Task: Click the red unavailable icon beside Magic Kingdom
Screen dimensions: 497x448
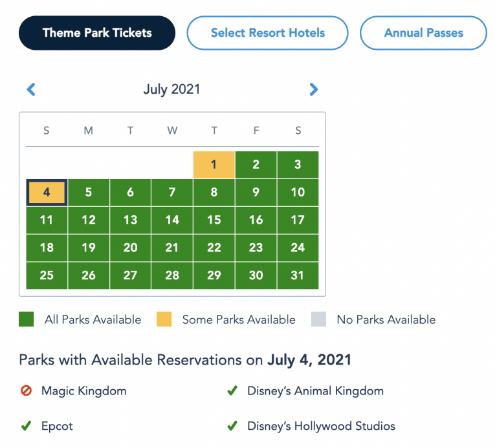Action: pyautogui.click(x=26, y=390)
